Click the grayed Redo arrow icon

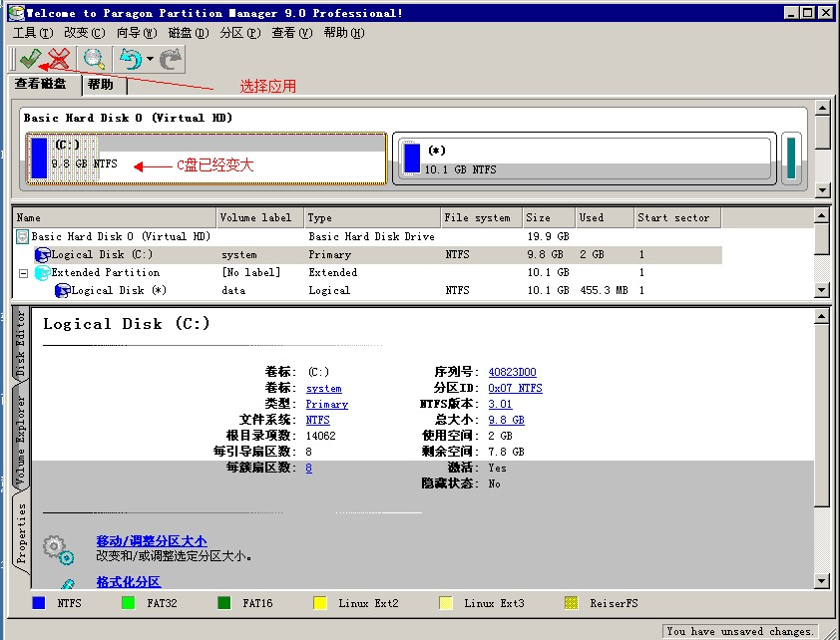tap(171, 59)
